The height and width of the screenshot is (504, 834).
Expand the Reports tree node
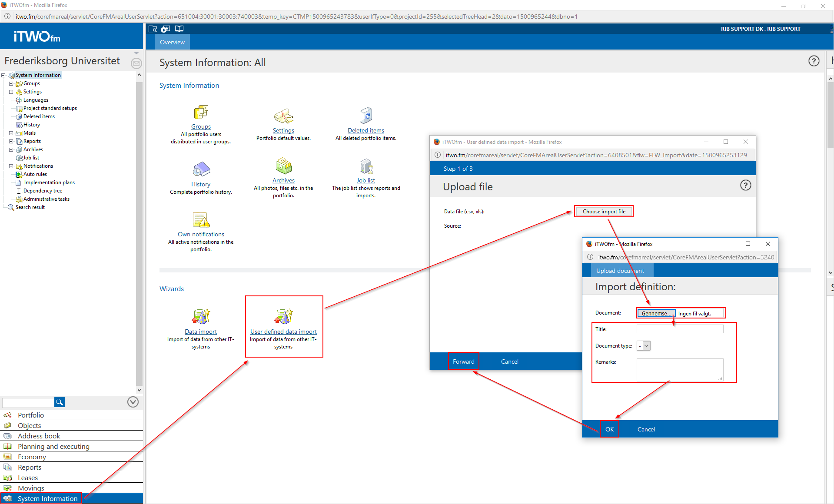pos(11,141)
